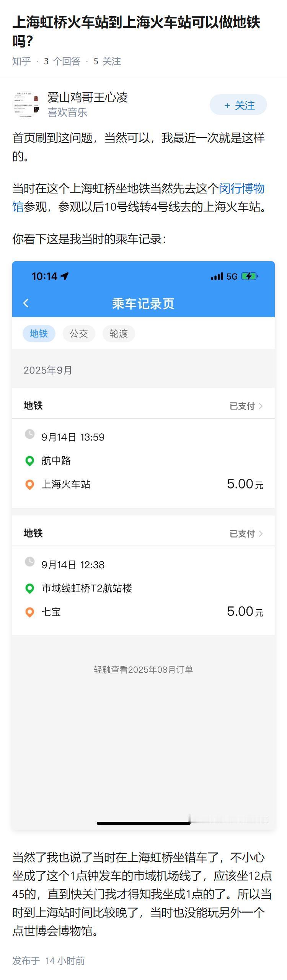Viewport: 287px width, 980px height.
Task: Open the 闵行博物馆 hyperlink
Action: pyautogui.click(x=241, y=188)
